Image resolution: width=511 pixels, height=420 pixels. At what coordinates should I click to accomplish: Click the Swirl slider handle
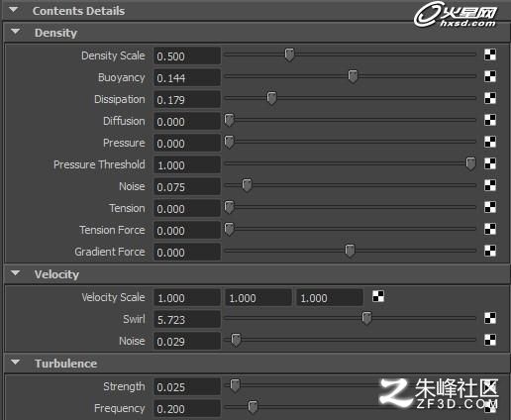point(366,318)
